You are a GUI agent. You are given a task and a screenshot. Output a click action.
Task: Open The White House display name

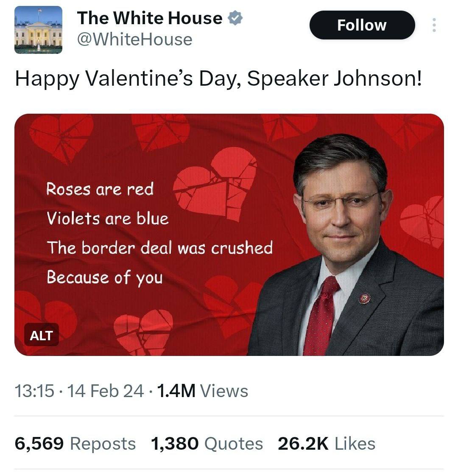(x=150, y=18)
